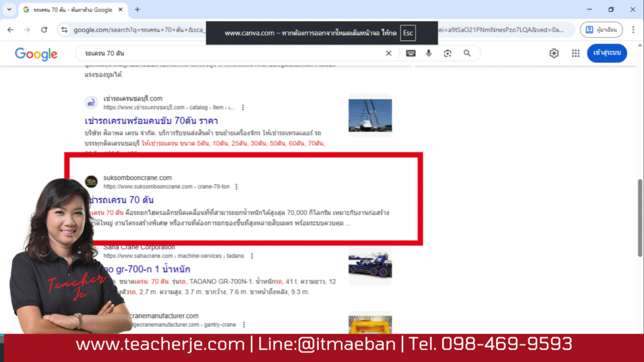Open Google quick settings gear
The image size is (644, 362).
coord(554,53)
